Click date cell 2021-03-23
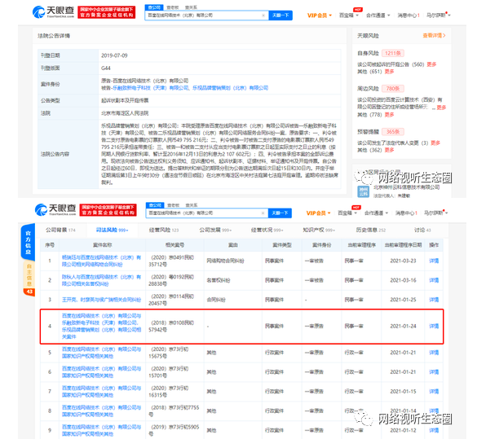477x448 pixels. tap(403, 261)
